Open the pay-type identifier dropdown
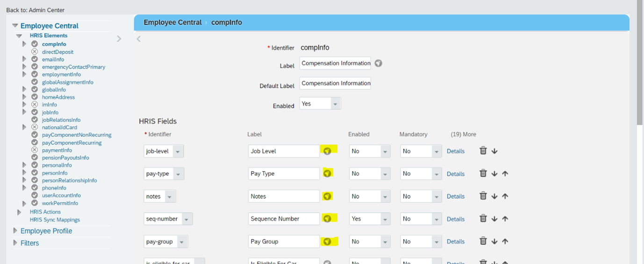Screen dimensions: 644x264 tap(164, 174)
